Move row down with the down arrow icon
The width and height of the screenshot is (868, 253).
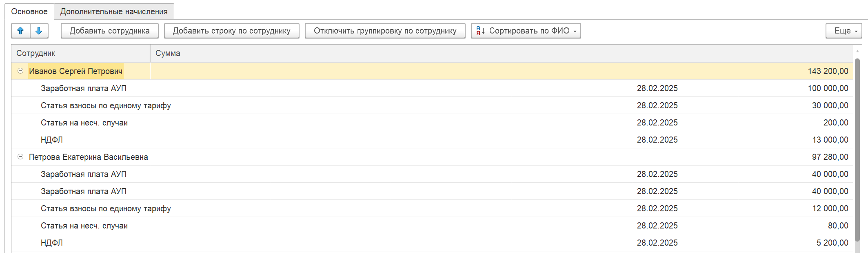click(x=39, y=31)
